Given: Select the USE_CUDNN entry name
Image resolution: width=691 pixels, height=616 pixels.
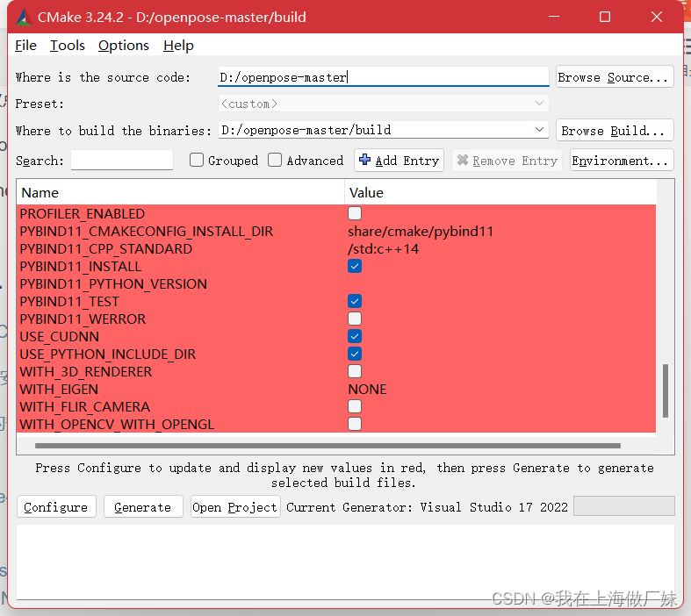Looking at the screenshot, I should point(59,336).
